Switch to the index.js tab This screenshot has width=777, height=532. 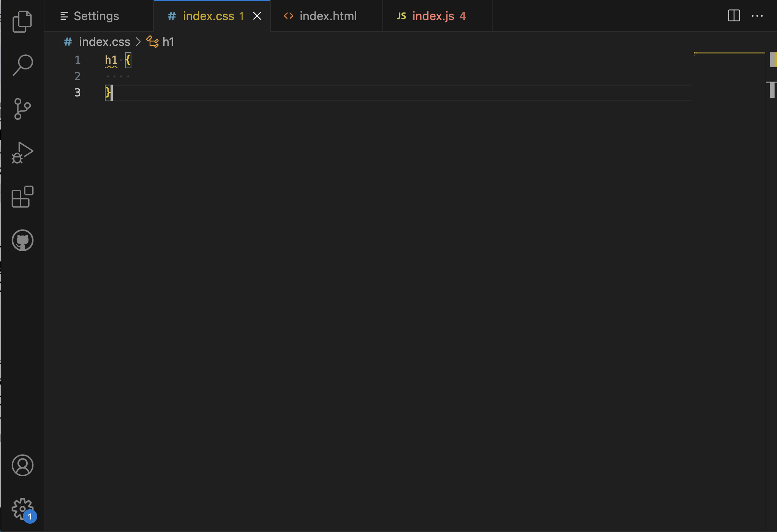click(x=433, y=16)
